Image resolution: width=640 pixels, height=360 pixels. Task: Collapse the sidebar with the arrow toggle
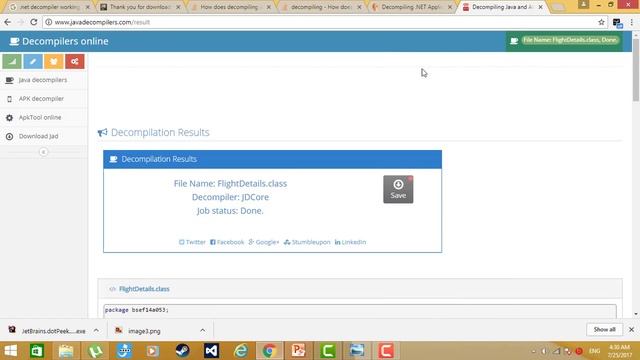click(43, 152)
